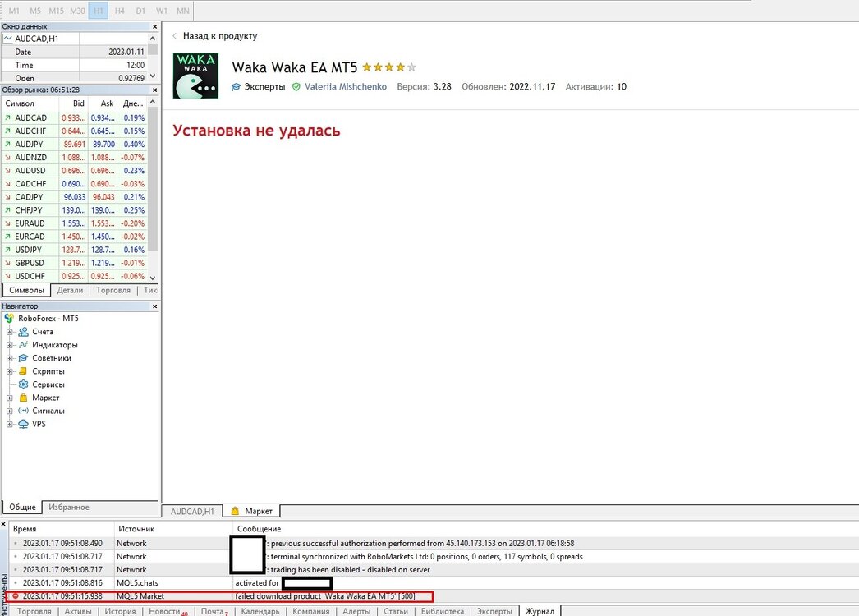Click the AUDNZD down-arrow icon
The image size is (859, 616).
(7, 158)
